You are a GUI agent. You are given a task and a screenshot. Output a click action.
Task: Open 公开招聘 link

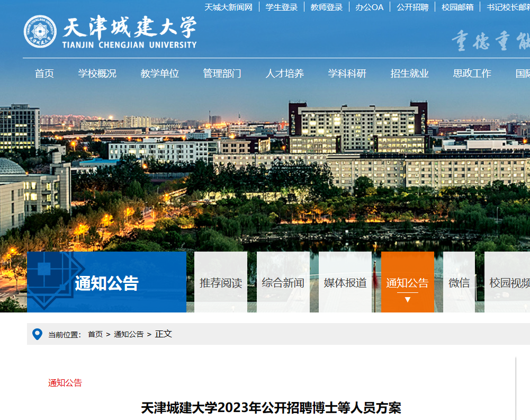(x=412, y=7)
